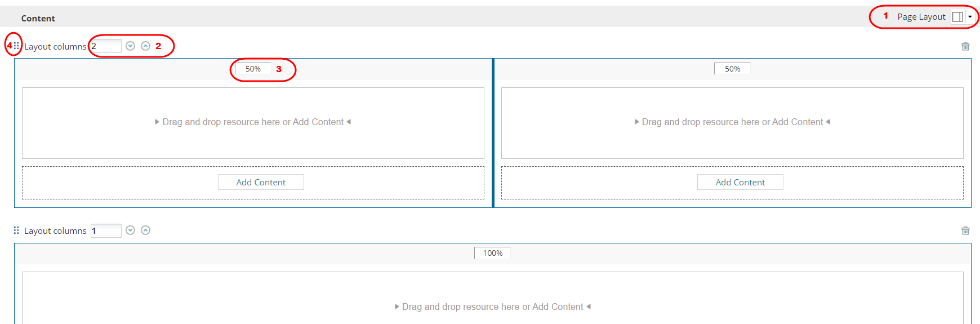The width and height of the screenshot is (980, 324).
Task: Delete the single-column layout row
Action: pyautogui.click(x=965, y=230)
